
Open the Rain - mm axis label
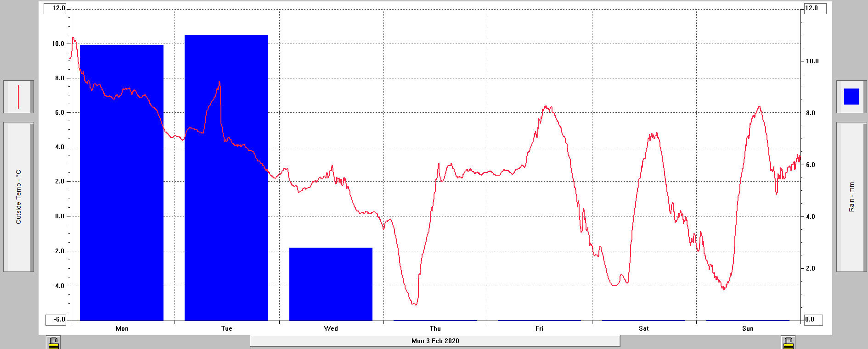[x=851, y=197]
